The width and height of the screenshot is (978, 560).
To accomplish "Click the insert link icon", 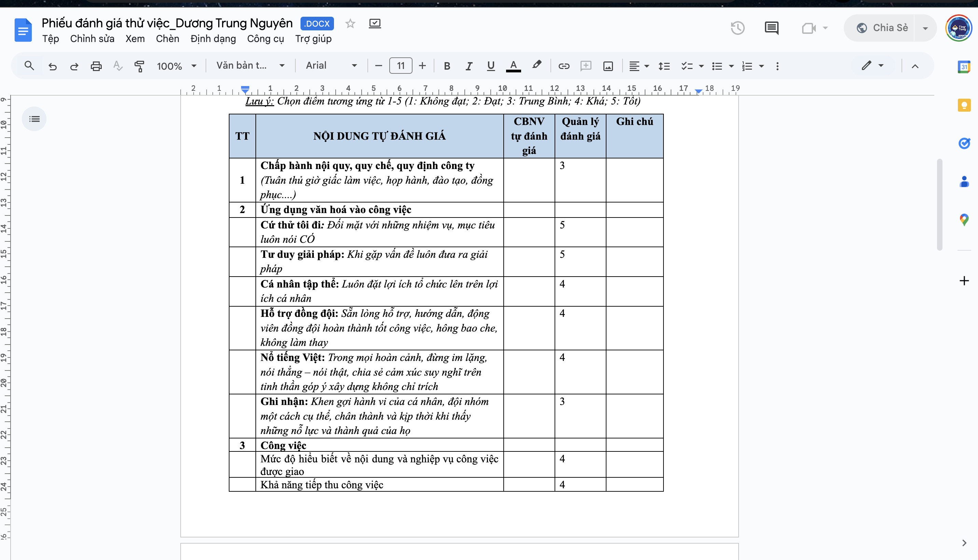I will point(563,66).
